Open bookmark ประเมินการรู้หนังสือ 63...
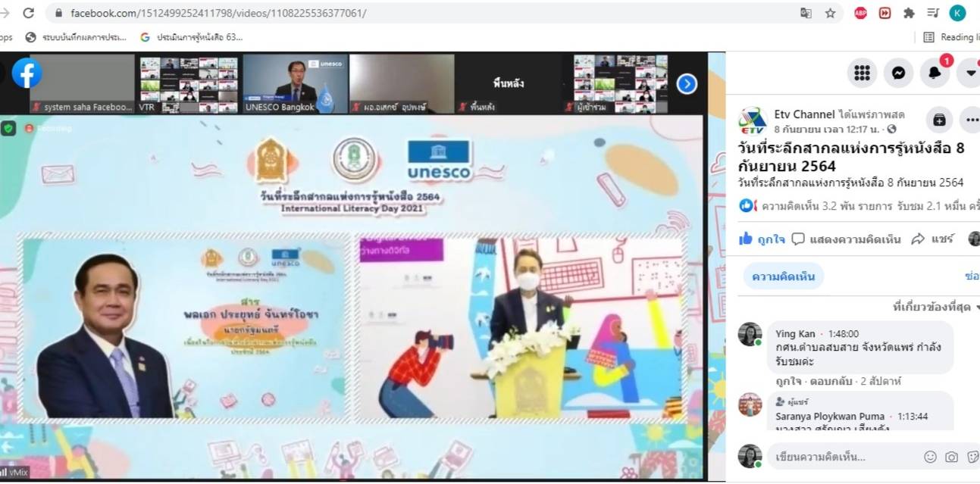 (x=192, y=37)
